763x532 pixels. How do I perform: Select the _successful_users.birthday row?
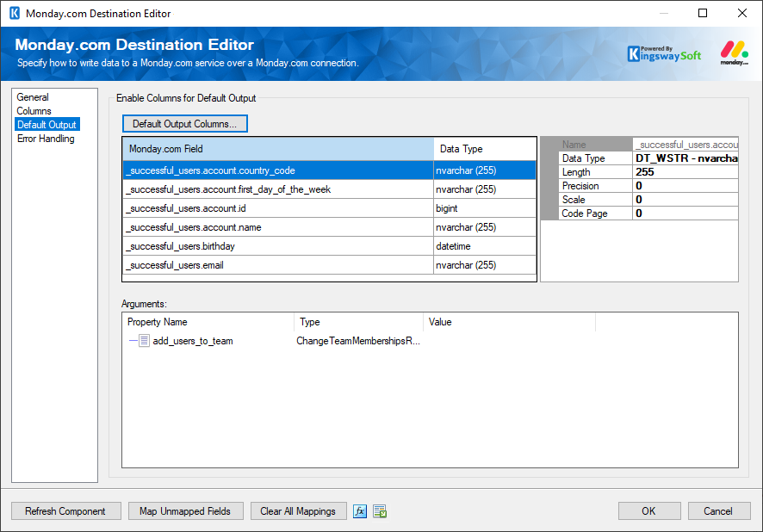coord(330,246)
